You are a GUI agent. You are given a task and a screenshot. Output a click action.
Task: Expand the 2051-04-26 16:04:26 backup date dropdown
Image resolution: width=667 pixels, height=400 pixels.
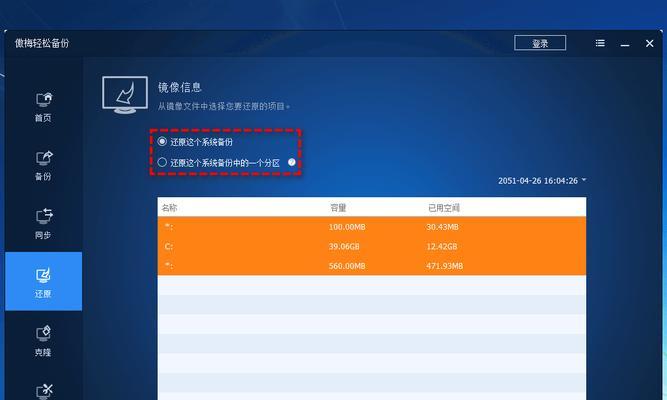[542, 180]
